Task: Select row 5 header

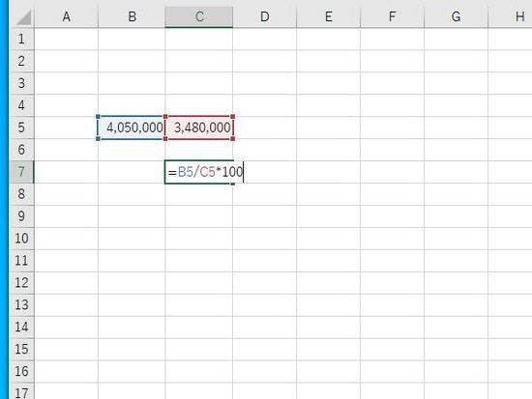Action: 21,128
